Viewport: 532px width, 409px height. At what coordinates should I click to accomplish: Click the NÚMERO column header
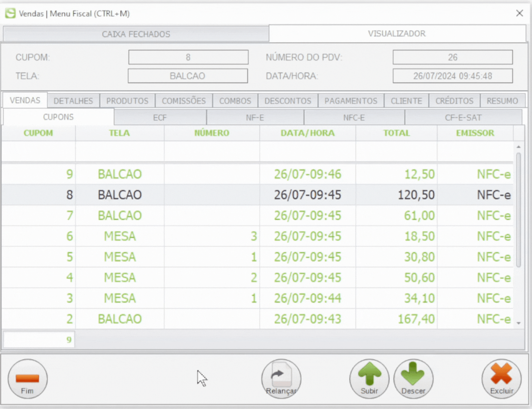(x=212, y=133)
